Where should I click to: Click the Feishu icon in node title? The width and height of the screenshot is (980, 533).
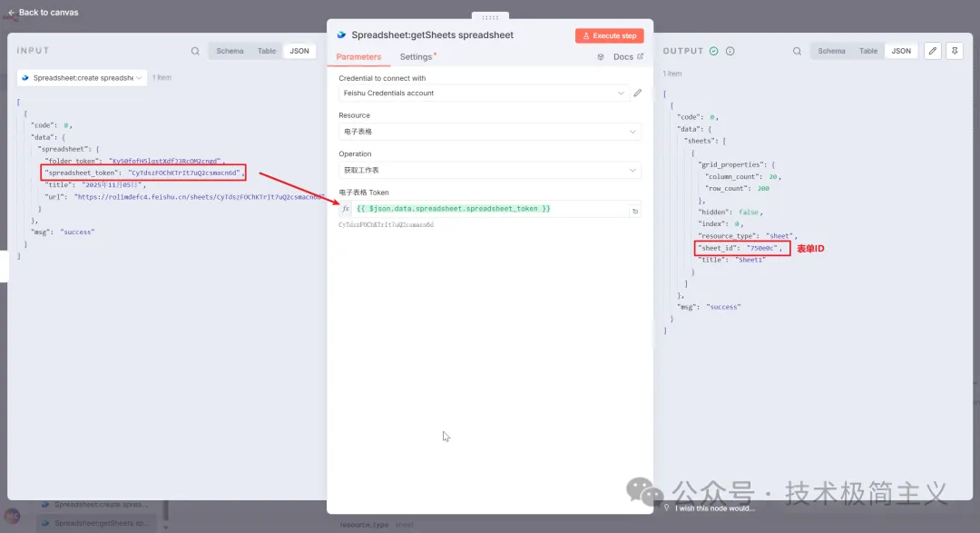[x=341, y=35]
